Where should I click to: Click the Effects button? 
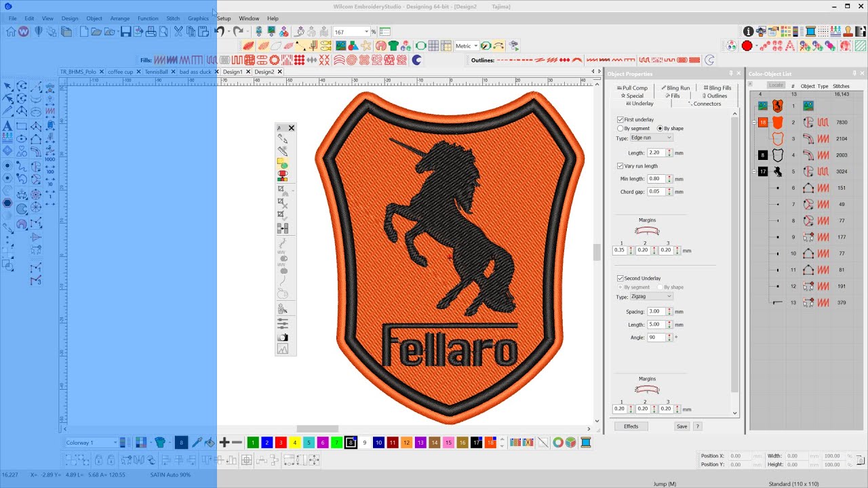(631, 426)
